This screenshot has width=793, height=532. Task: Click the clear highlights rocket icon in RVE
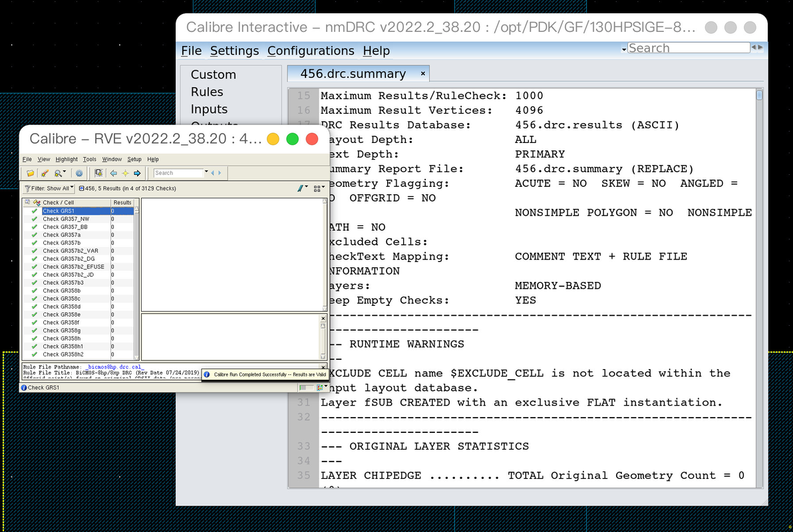(x=45, y=174)
